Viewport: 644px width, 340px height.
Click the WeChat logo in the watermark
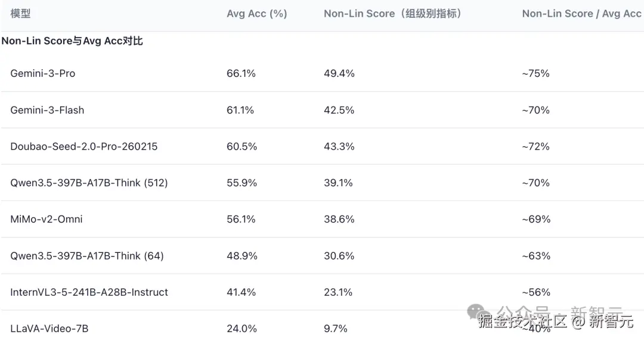pos(476,311)
